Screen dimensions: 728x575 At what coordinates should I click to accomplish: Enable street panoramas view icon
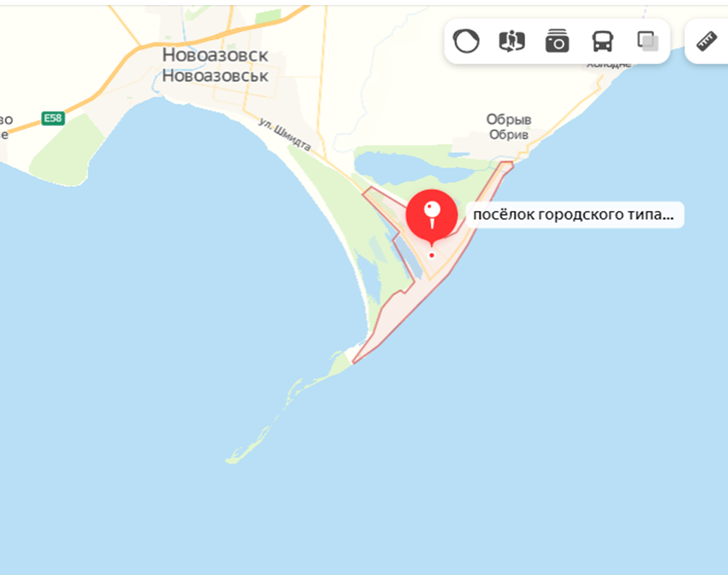512,42
